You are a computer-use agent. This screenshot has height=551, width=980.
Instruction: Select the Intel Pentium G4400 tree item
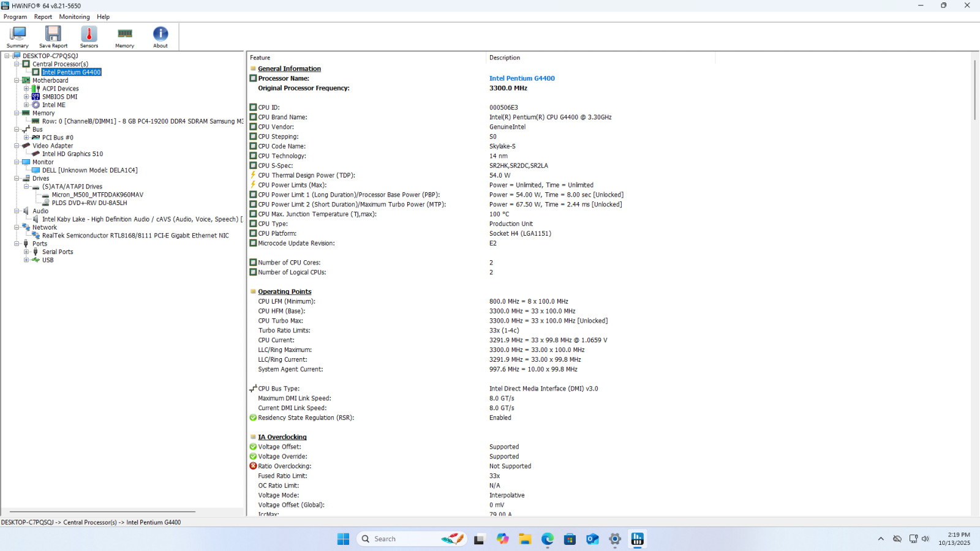[x=72, y=72]
